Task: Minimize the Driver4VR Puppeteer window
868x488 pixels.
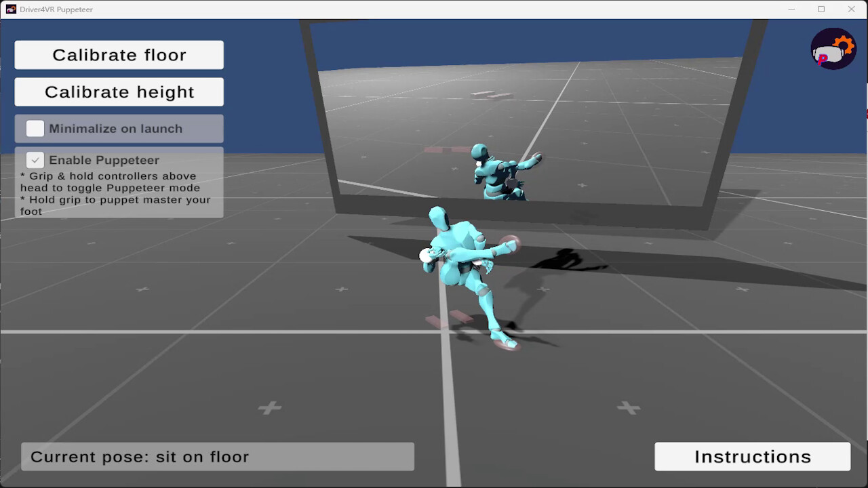Action: point(791,9)
